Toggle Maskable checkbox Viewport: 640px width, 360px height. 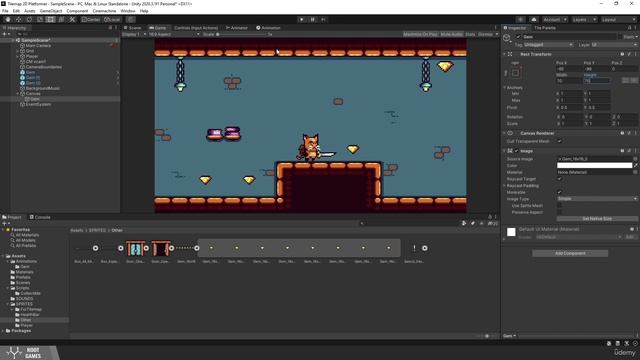(x=559, y=192)
